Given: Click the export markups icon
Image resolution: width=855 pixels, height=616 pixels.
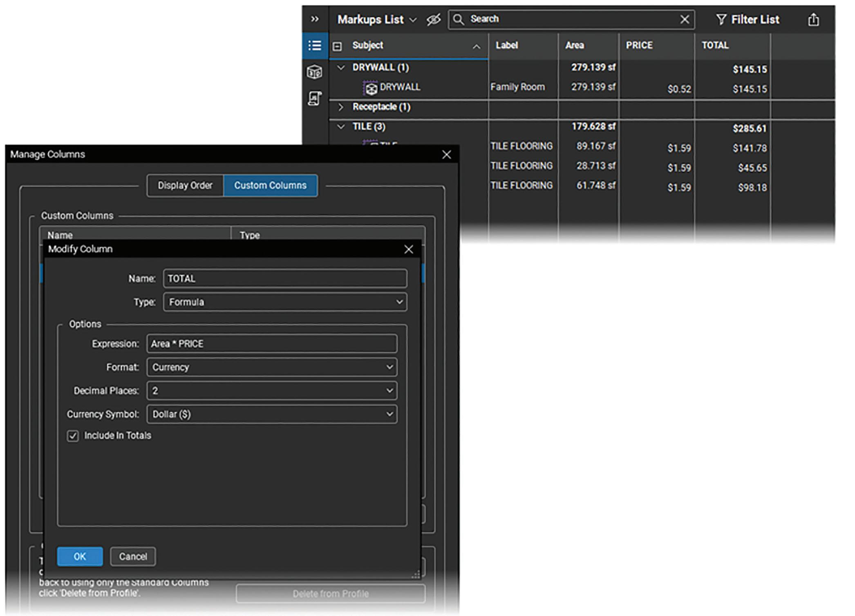Looking at the screenshot, I should click(813, 19).
